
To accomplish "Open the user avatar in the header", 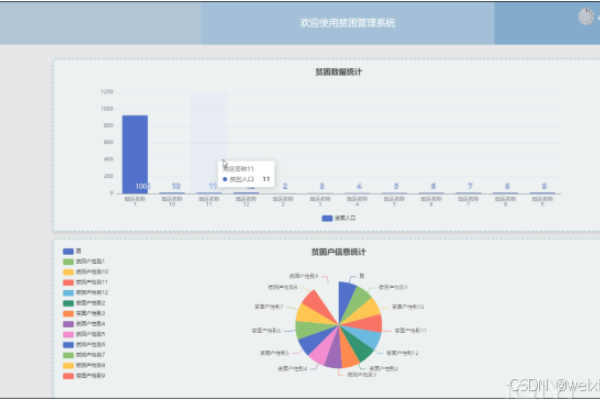I will (x=586, y=16).
